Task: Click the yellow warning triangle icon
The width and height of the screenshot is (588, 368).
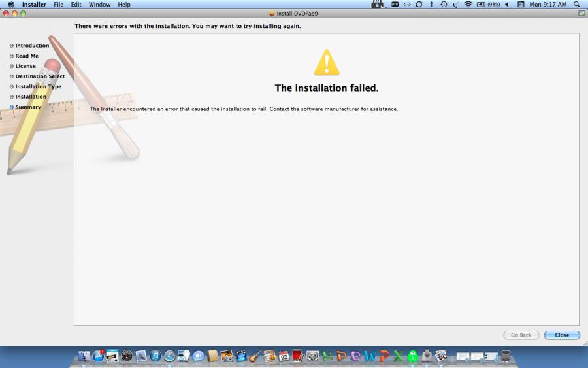Action: click(327, 62)
